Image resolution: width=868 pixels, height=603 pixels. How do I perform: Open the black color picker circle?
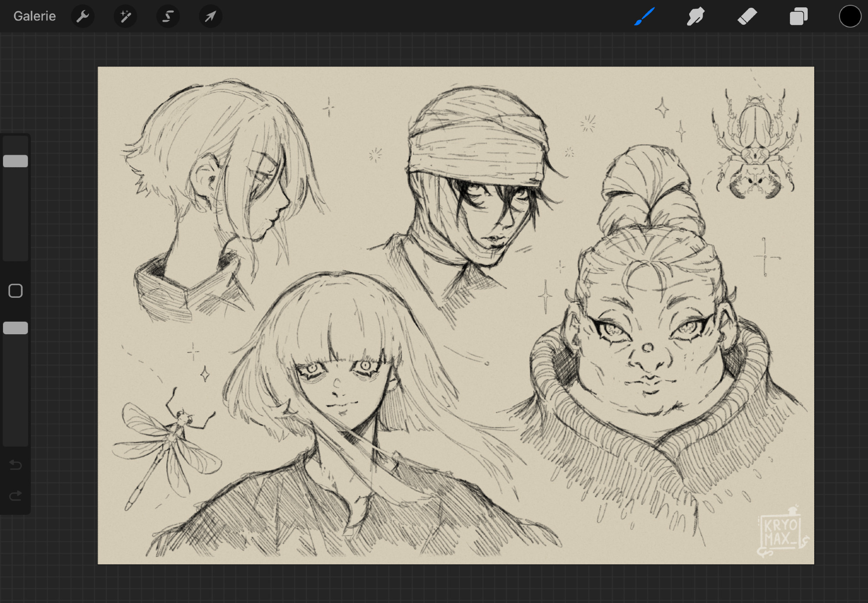click(849, 16)
